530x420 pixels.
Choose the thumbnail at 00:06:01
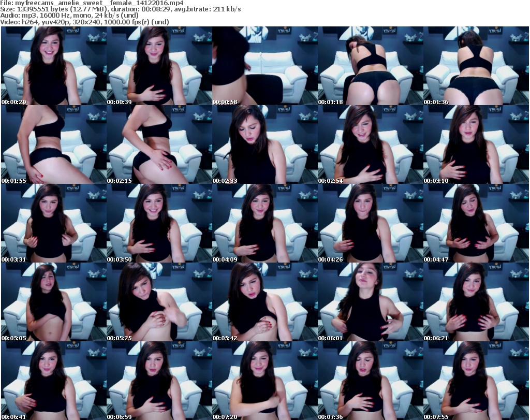click(x=370, y=302)
